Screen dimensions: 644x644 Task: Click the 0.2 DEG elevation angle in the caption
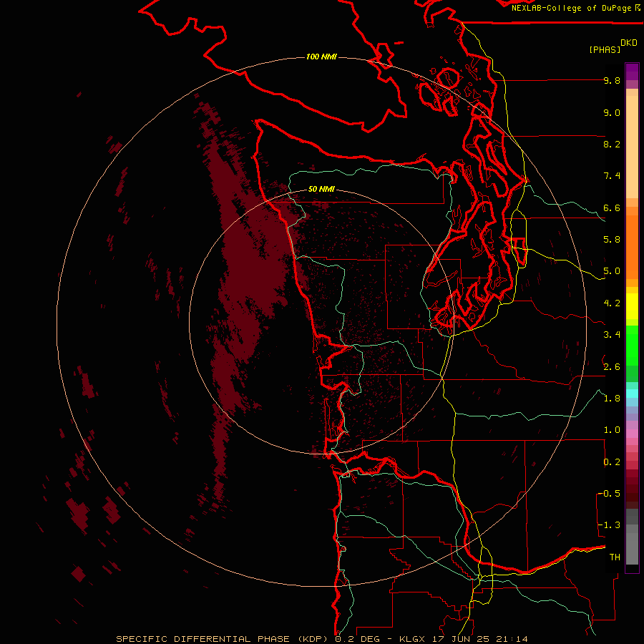tap(359, 639)
